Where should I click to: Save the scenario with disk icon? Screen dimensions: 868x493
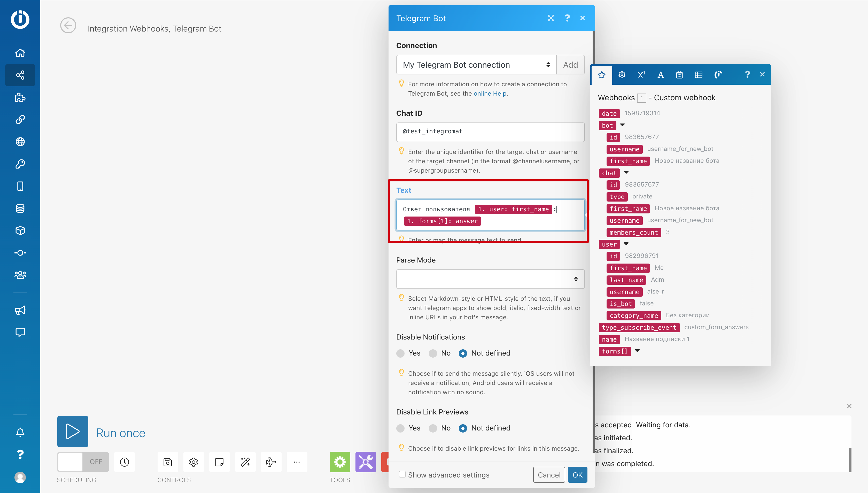tap(168, 462)
